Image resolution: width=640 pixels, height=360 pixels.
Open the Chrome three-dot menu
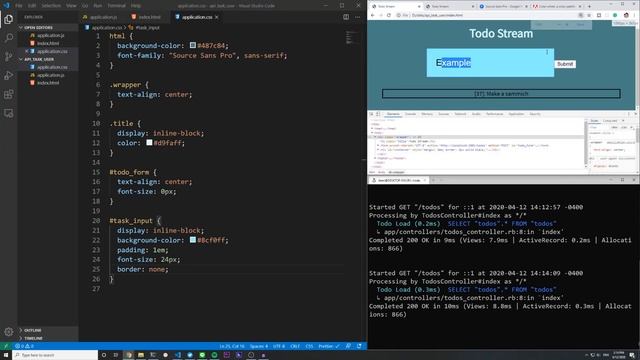[635, 15]
